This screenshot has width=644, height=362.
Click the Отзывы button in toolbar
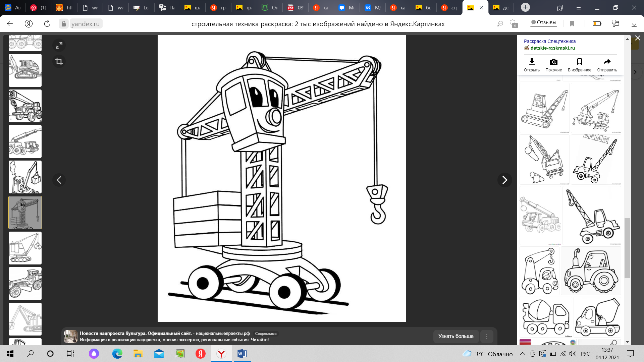click(x=543, y=22)
